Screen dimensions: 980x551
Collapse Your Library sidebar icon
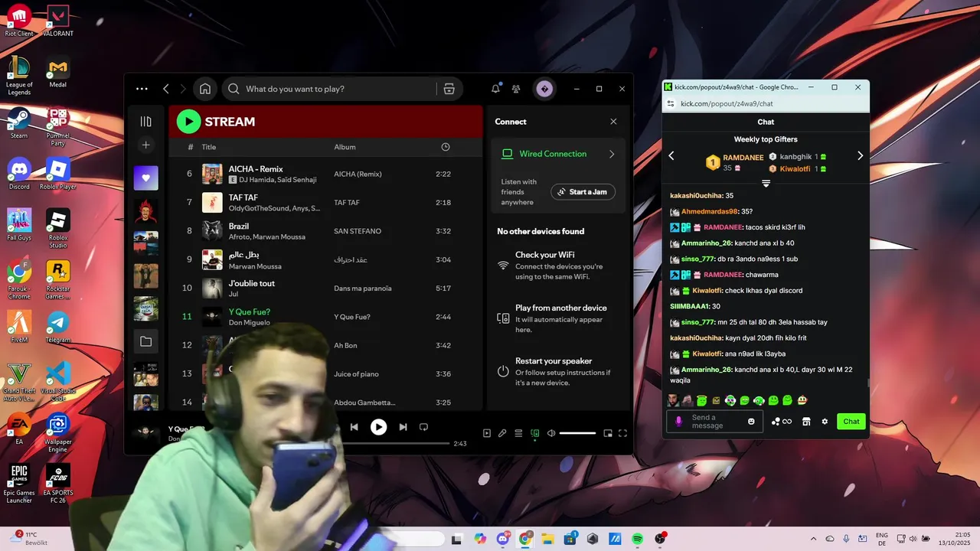(x=145, y=122)
